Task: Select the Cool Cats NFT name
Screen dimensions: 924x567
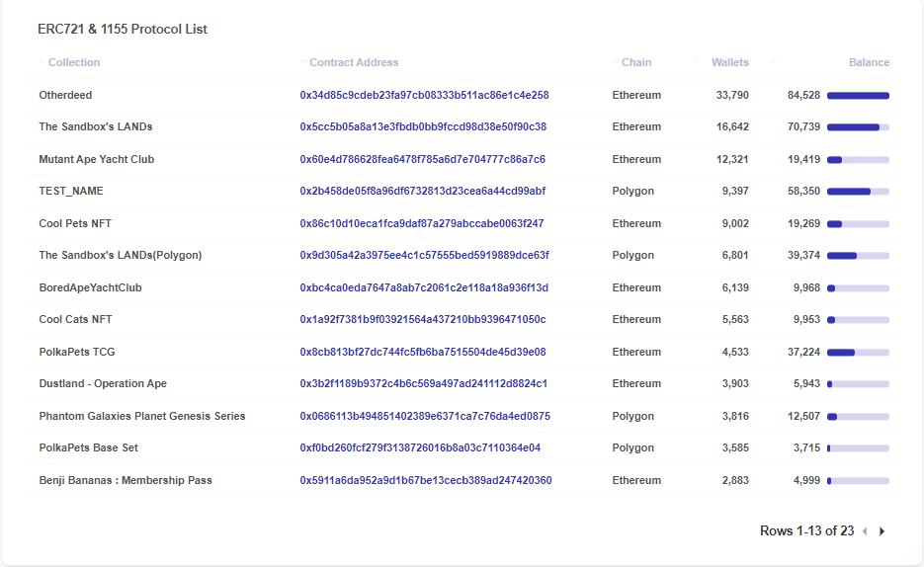Action: [x=75, y=319]
